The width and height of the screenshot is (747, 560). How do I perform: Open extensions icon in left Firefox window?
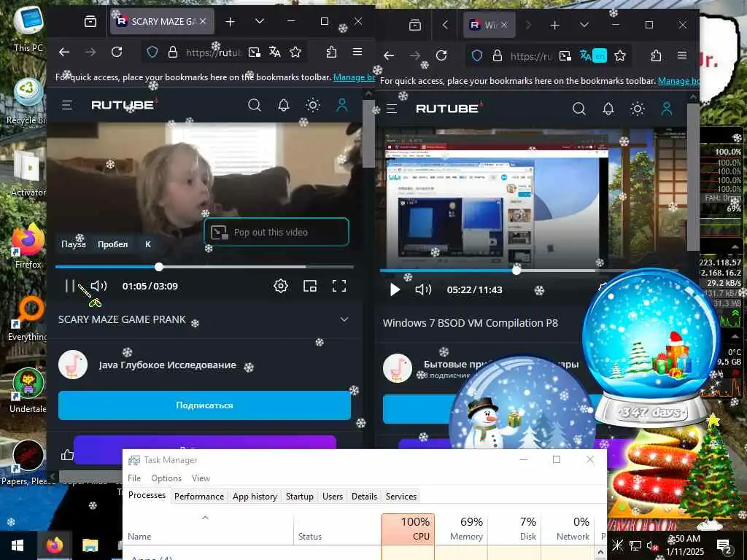[x=331, y=52]
